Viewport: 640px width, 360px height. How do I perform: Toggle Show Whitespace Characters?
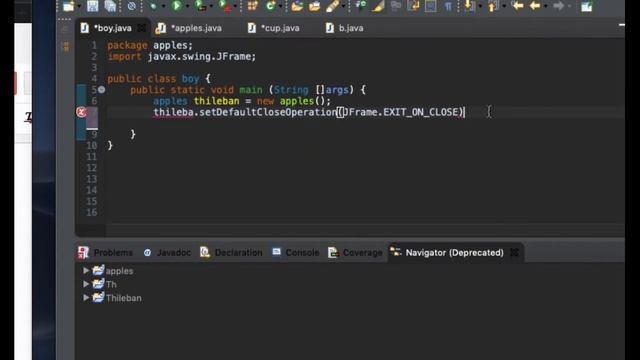click(448, 6)
